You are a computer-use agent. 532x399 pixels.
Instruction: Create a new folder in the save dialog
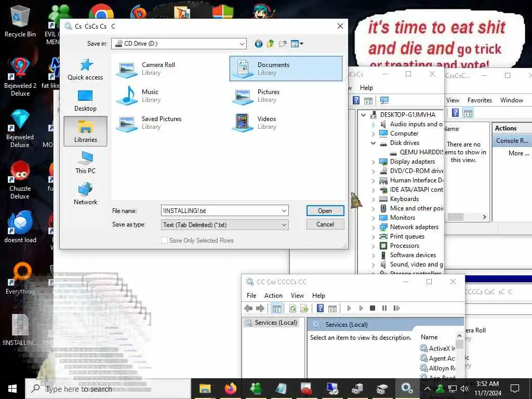tap(283, 44)
